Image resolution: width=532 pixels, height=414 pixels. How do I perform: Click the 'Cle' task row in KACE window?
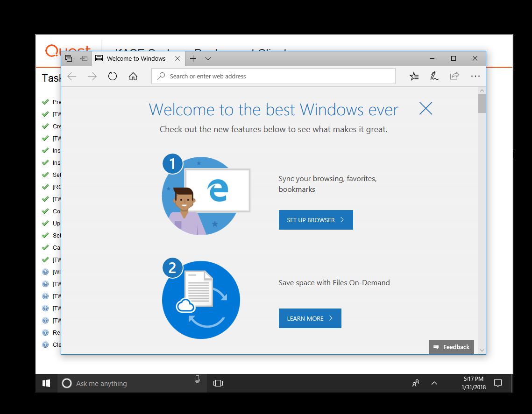(x=51, y=344)
